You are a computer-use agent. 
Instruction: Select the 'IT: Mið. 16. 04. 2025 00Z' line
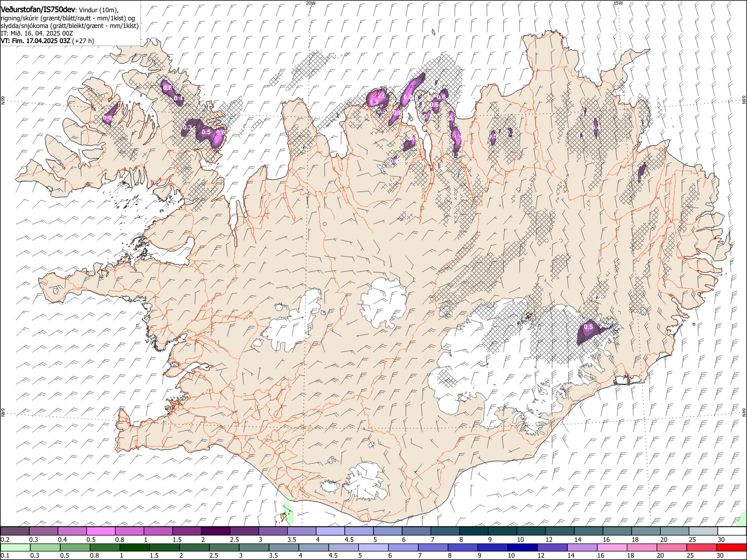click(x=37, y=33)
